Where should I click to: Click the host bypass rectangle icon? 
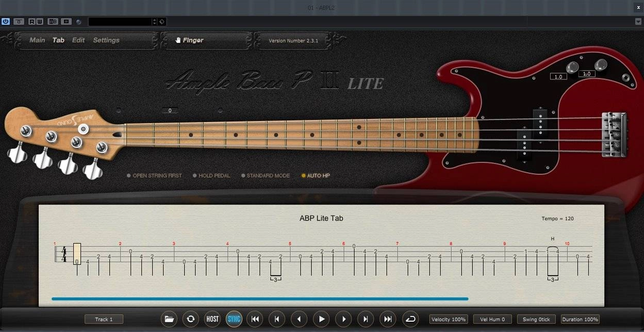pyautogui.click(x=19, y=22)
